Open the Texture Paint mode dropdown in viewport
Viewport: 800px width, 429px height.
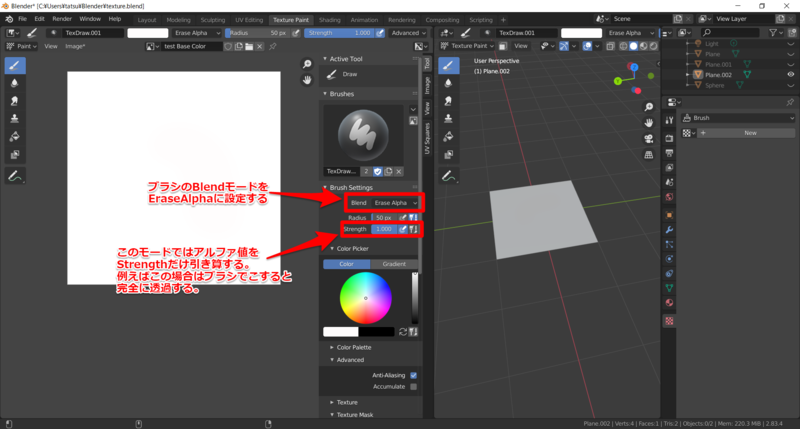[x=468, y=46]
